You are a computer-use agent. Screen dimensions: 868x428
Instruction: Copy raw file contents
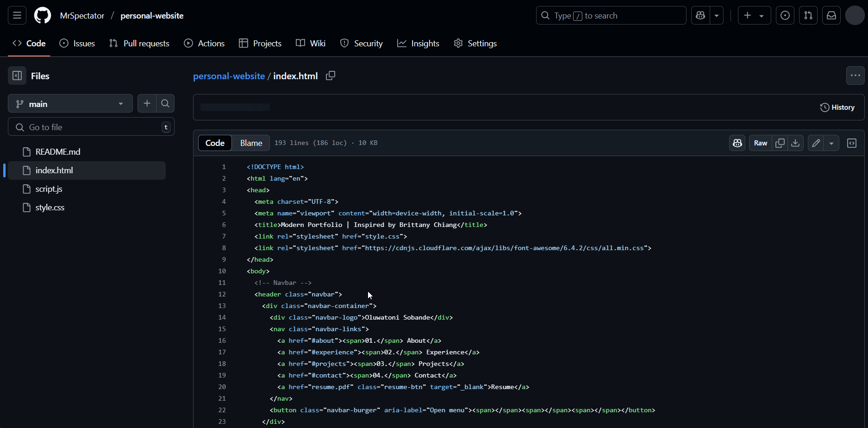tap(780, 143)
